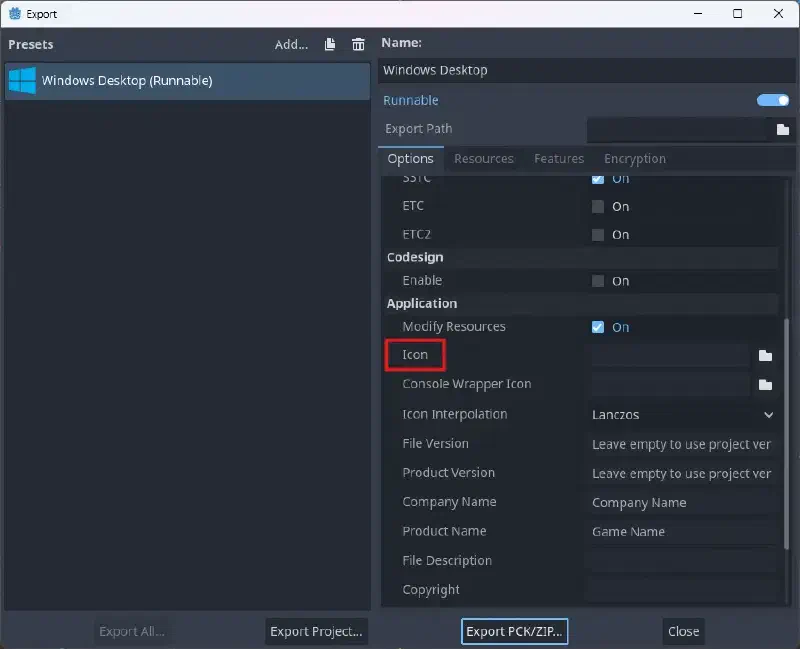Screen dimensions: 800x649
Task: Switch to the Resources tab
Action: [484, 159]
